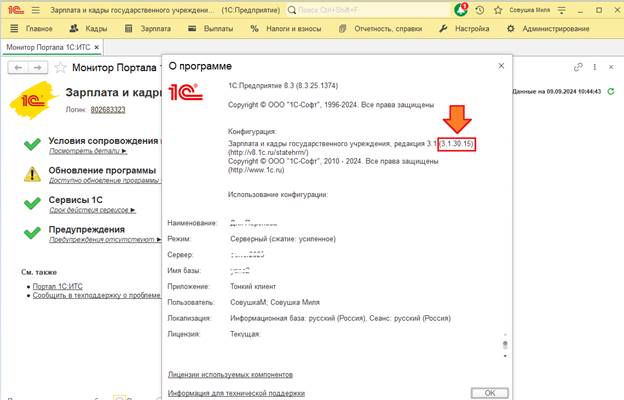
Task: Click the user name Совушка Миля in title bar
Action: [x=529, y=10]
